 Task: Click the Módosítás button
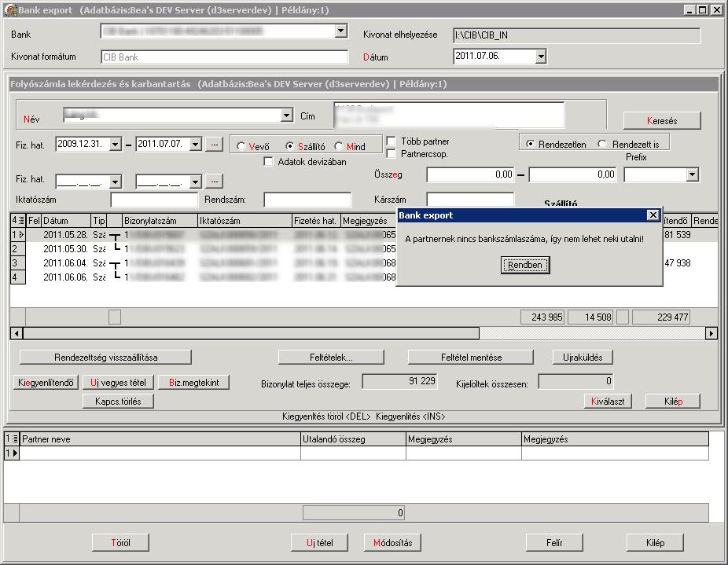click(x=392, y=542)
